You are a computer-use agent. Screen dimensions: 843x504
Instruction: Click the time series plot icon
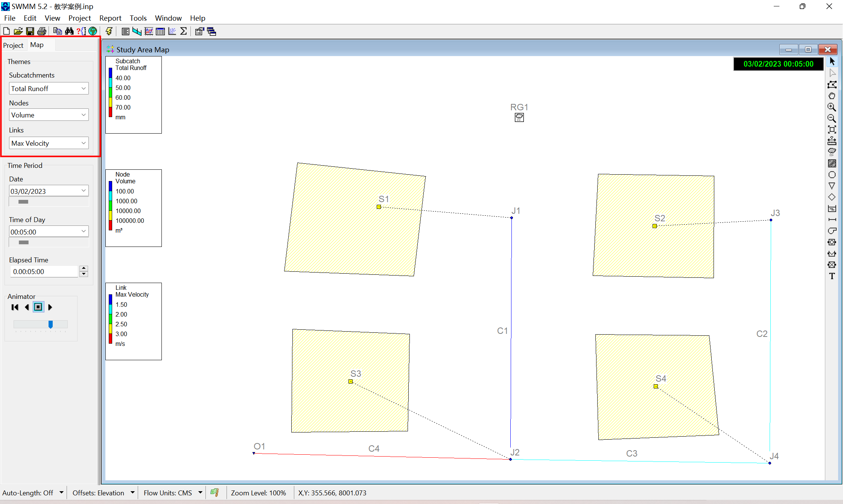click(x=149, y=31)
